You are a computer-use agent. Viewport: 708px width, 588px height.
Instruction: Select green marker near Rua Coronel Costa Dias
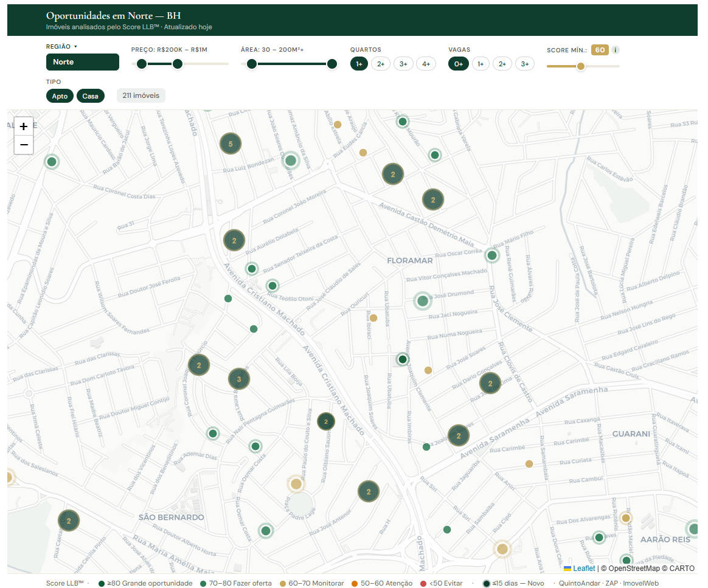tap(52, 162)
